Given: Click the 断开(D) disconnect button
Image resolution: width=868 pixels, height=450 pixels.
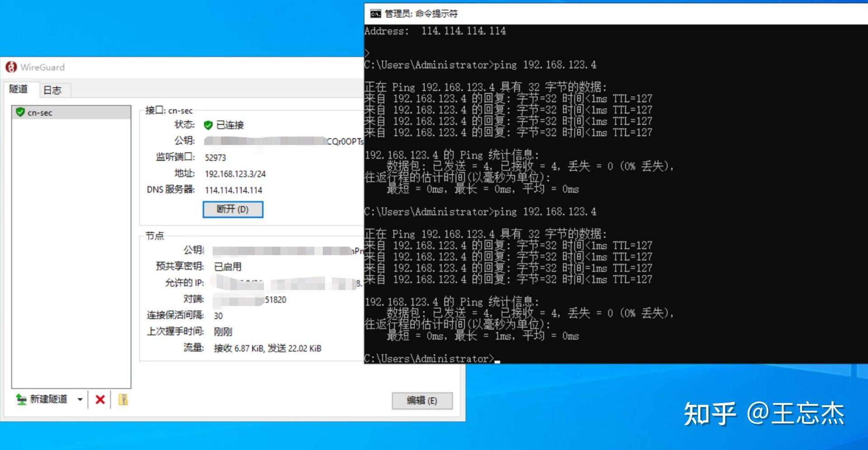Looking at the screenshot, I should point(233,209).
